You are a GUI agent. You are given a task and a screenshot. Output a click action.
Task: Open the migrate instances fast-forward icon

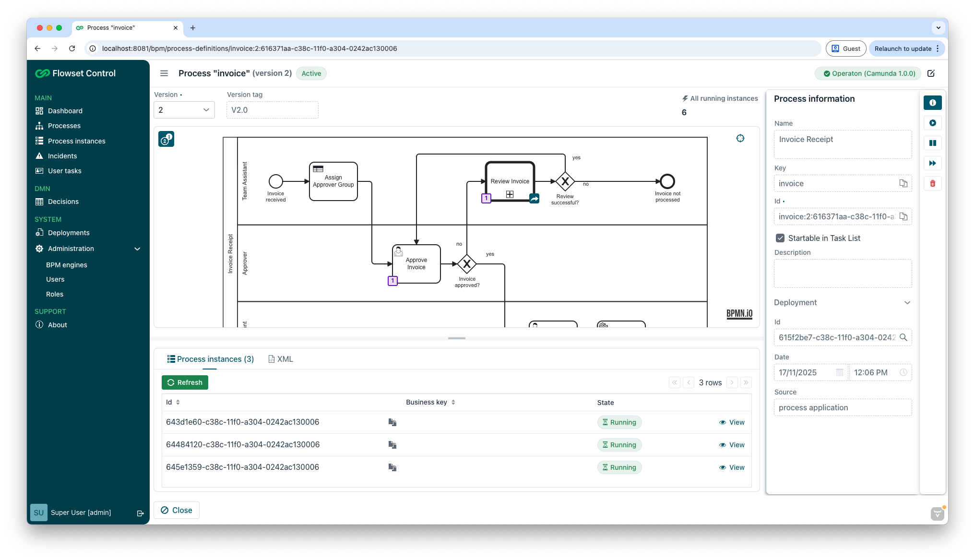click(933, 163)
